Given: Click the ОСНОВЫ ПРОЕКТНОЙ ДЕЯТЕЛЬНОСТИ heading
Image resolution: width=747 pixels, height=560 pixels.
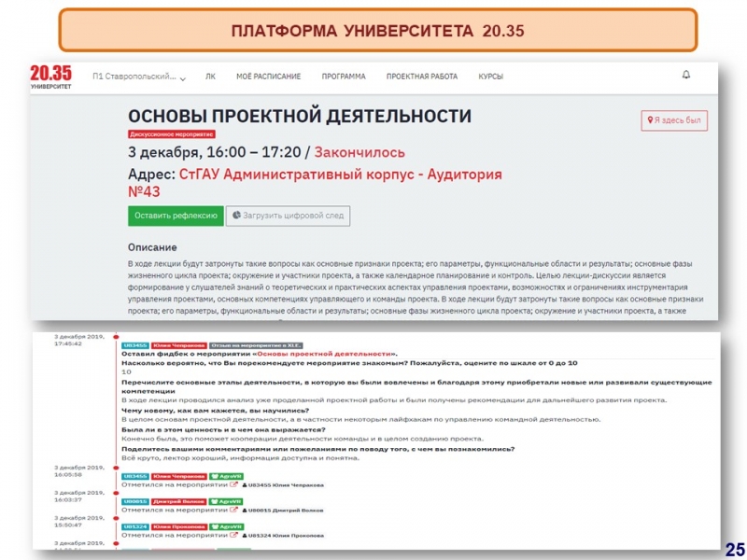Looking at the screenshot, I should point(300,116).
